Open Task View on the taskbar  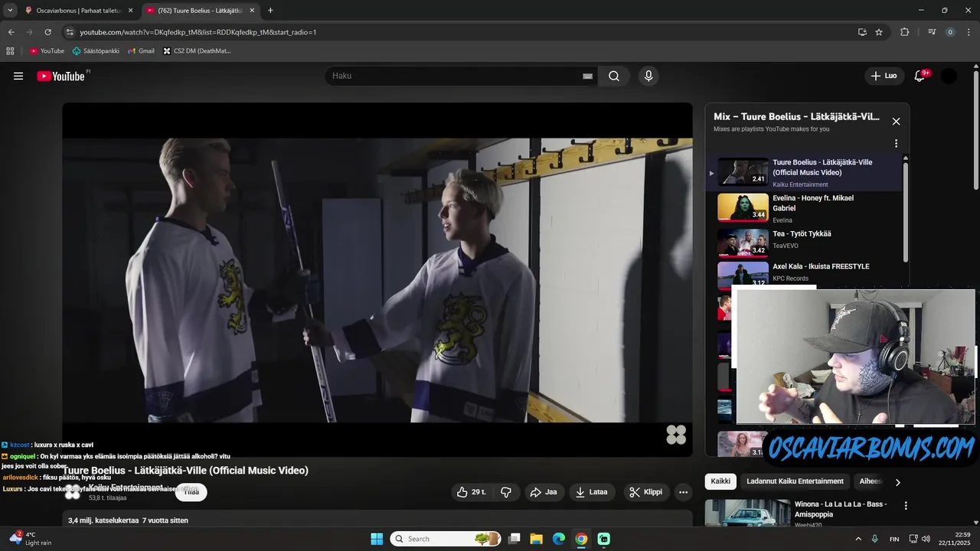pos(514,539)
